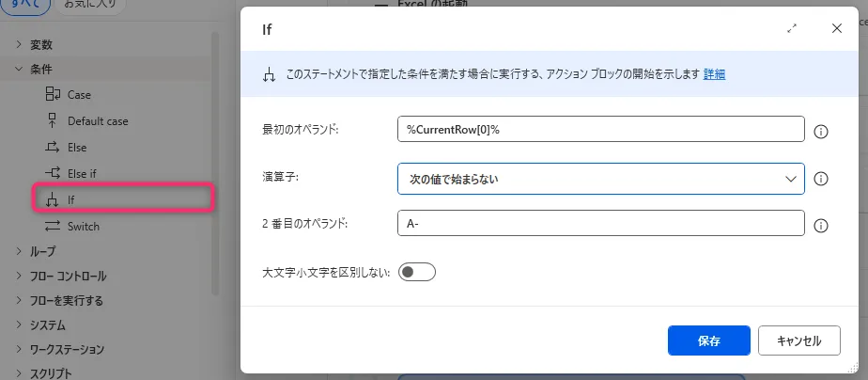Click the Else action icon

[53, 148]
